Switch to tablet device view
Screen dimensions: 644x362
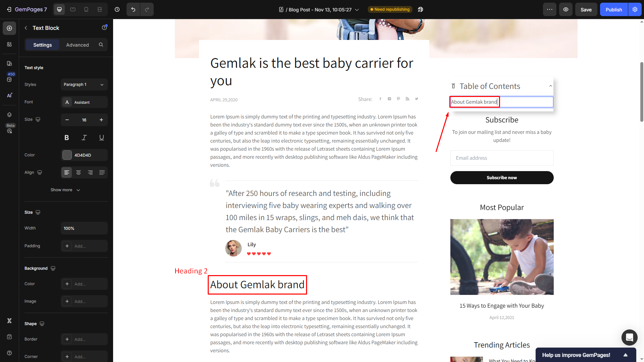pos(73,9)
